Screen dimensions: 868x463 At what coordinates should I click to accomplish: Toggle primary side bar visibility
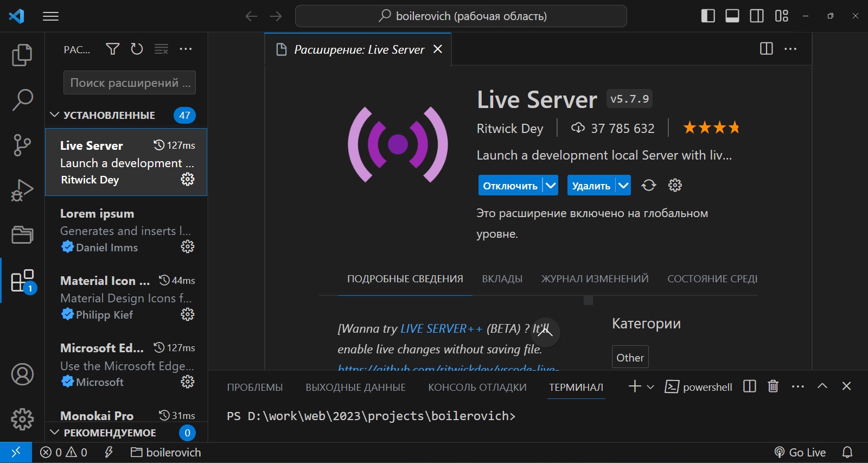[x=708, y=16]
